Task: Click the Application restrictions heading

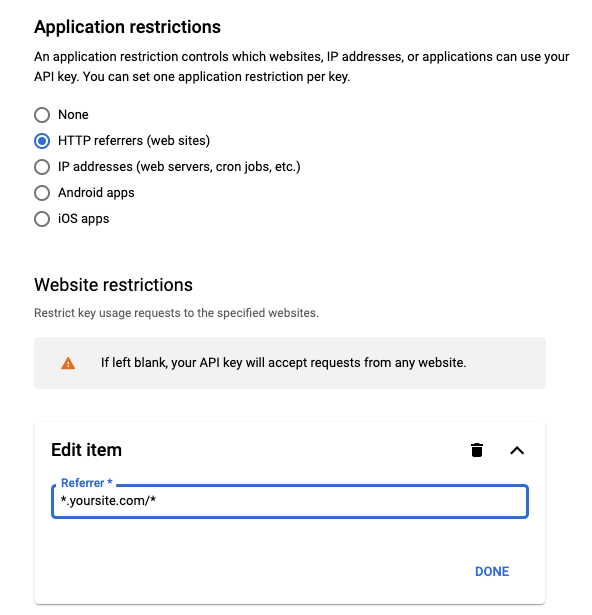Action: [128, 27]
